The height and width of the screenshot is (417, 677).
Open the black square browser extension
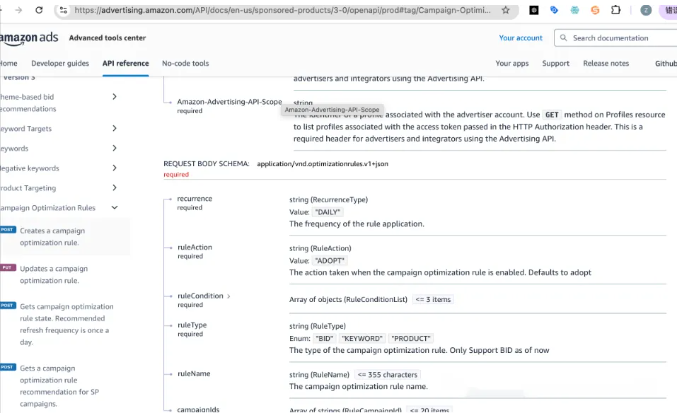tap(534, 10)
